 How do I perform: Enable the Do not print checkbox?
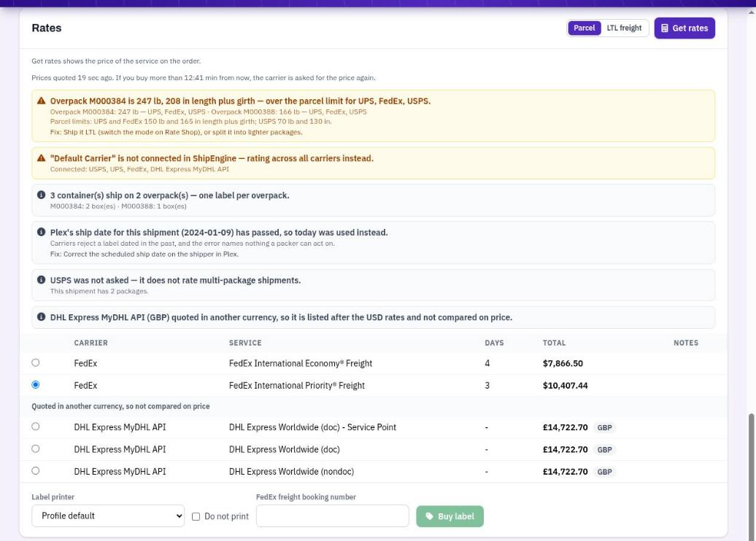tap(196, 516)
